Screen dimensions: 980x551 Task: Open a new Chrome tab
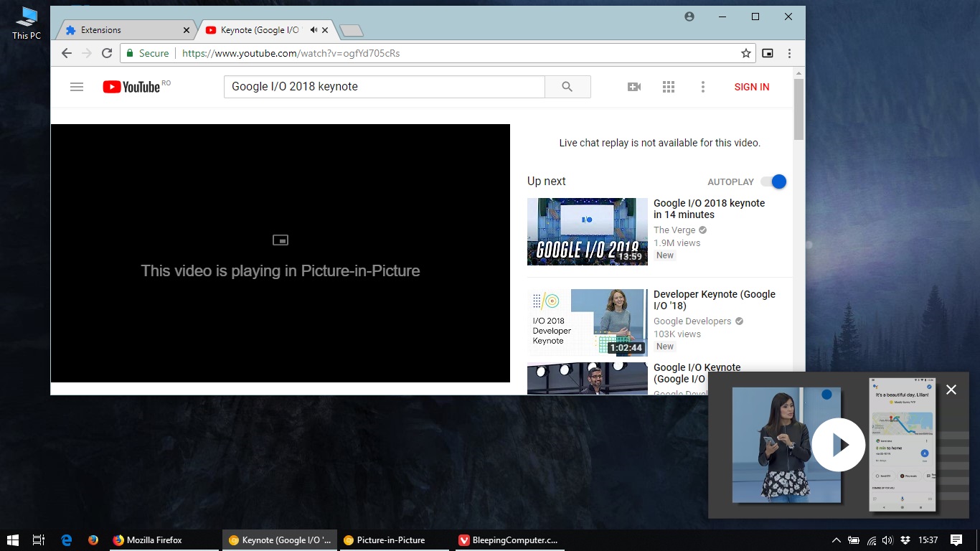pyautogui.click(x=352, y=30)
